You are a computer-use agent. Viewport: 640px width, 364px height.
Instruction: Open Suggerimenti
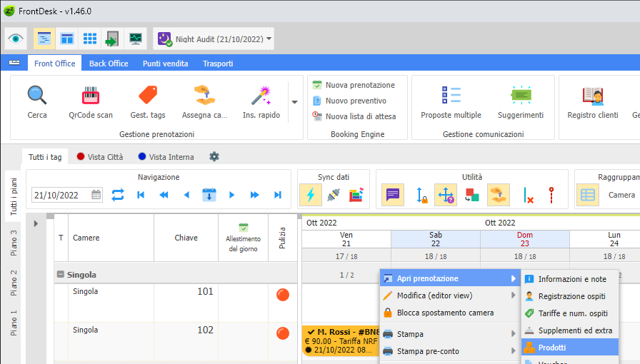pyautogui.click(x=521, y=101)
